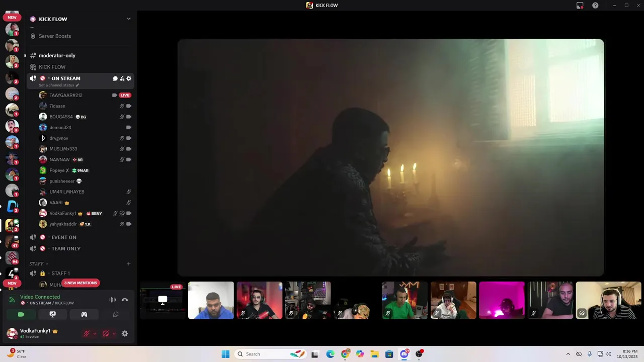
Task: Select user UM4R LMHAYEB in voice list
Action: click(67, 192)
